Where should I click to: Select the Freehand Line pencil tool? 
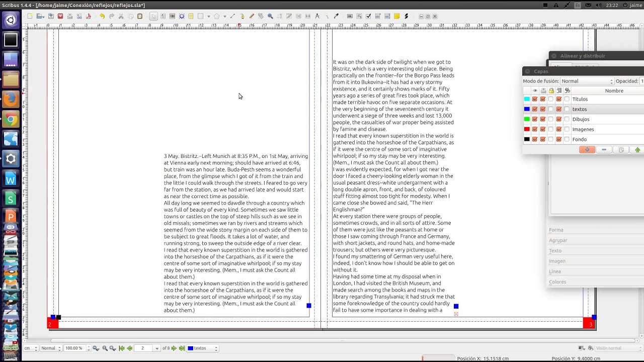(x=251, y=16)
